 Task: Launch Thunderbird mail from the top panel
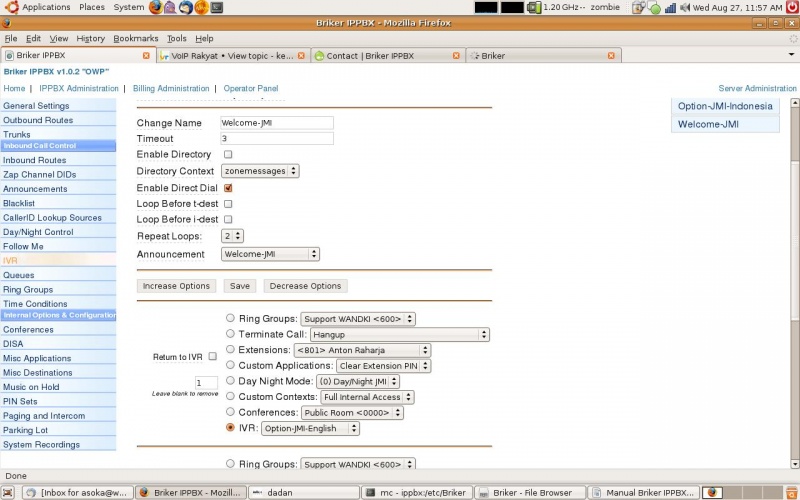click(x=186, y=7)
